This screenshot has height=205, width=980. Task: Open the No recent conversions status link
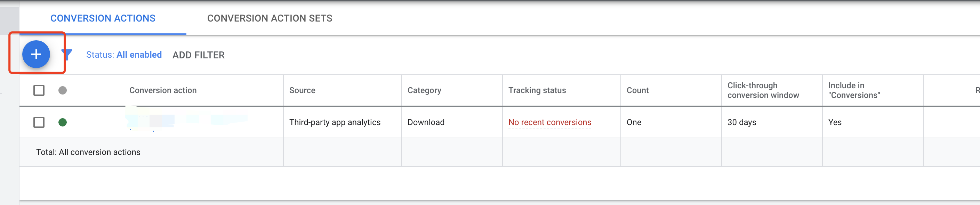[550, 122]
